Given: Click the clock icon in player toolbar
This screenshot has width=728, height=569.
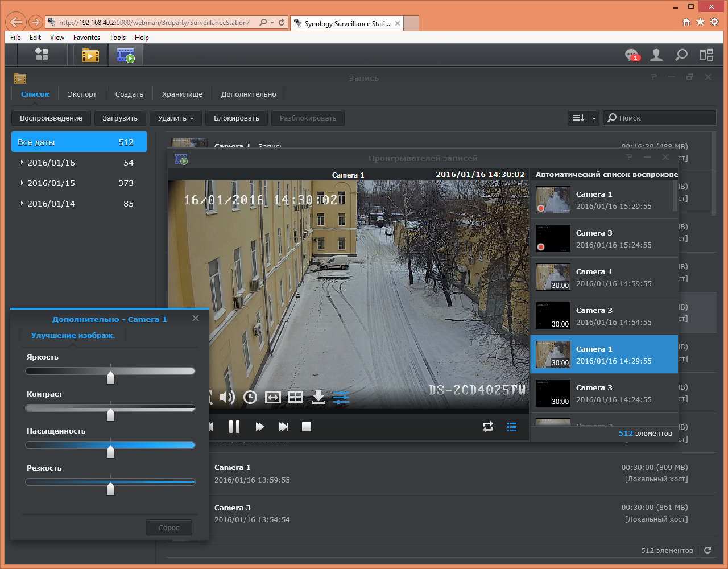Looking at the screenshot, I should tap(250, 397).
